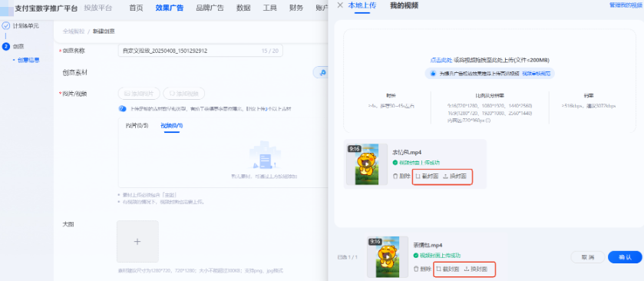The height and width of the screenshot is (281, 644).
Task: Go to the 计划&单元 step
Action: 26,25
